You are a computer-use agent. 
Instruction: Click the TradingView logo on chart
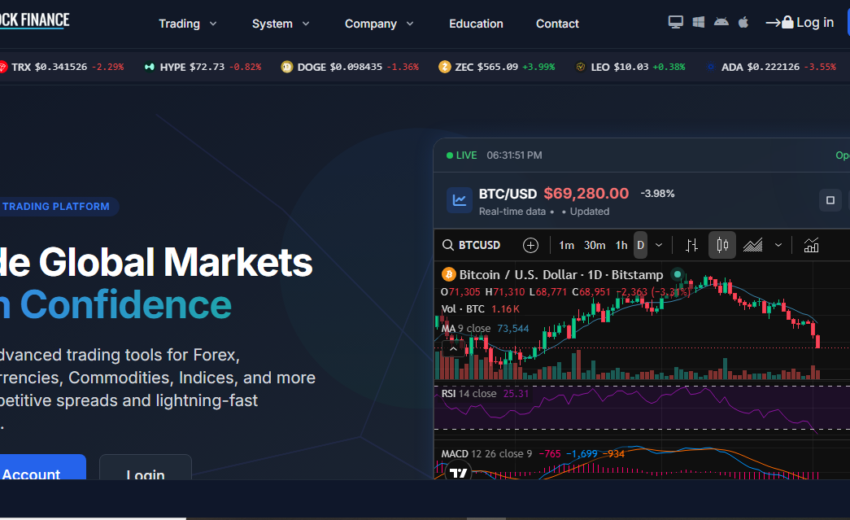[x=458, y=473]
